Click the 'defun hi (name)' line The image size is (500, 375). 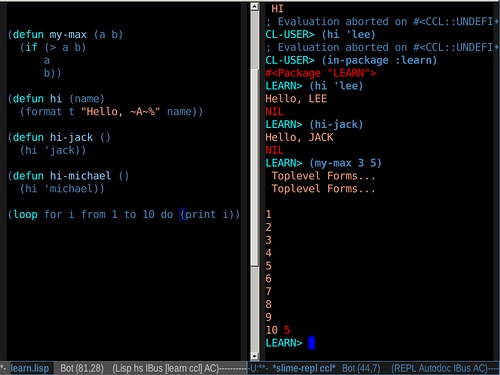coord(56,99)
